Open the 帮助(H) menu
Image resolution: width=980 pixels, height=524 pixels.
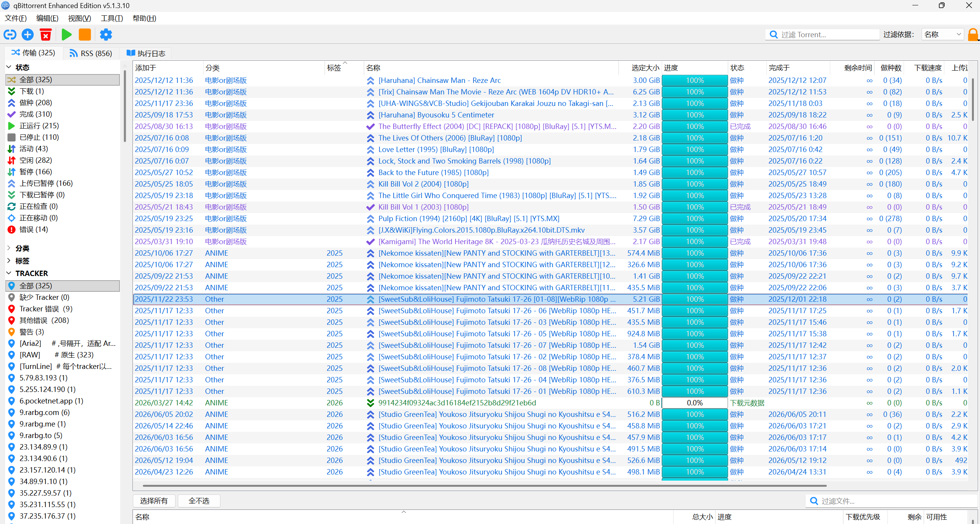pyautogui.click(x=144, y=18)
